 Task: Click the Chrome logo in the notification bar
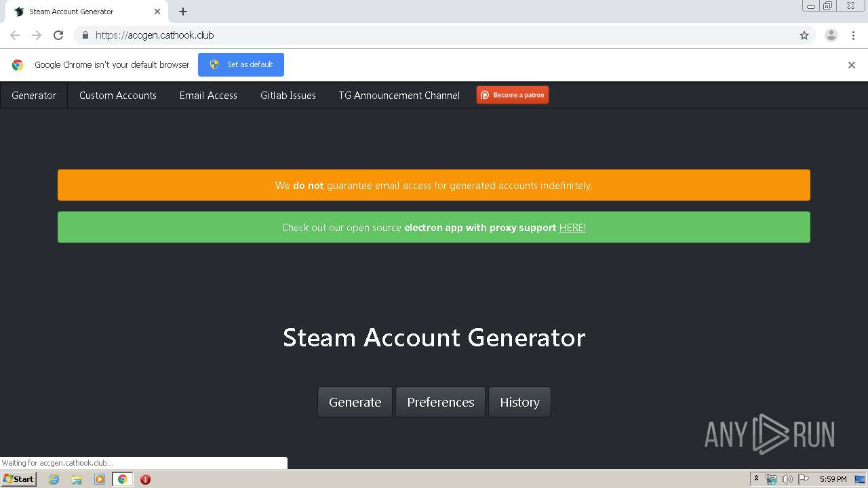18,65
